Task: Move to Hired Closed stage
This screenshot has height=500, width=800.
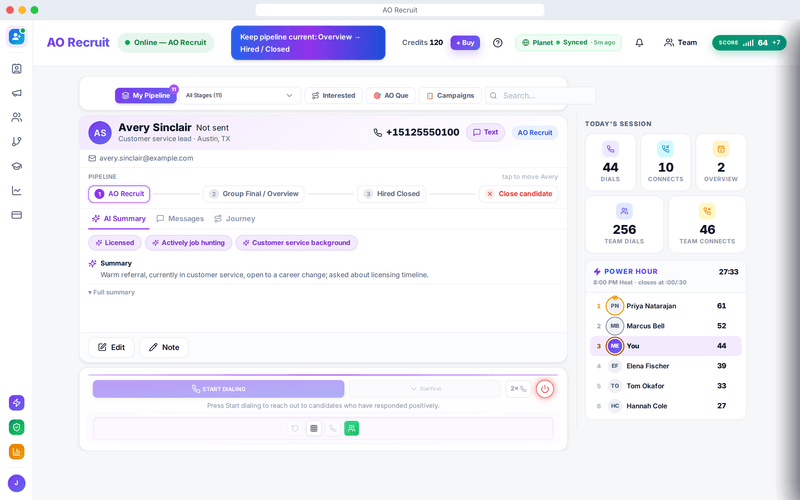Action: tap(391, 194)
